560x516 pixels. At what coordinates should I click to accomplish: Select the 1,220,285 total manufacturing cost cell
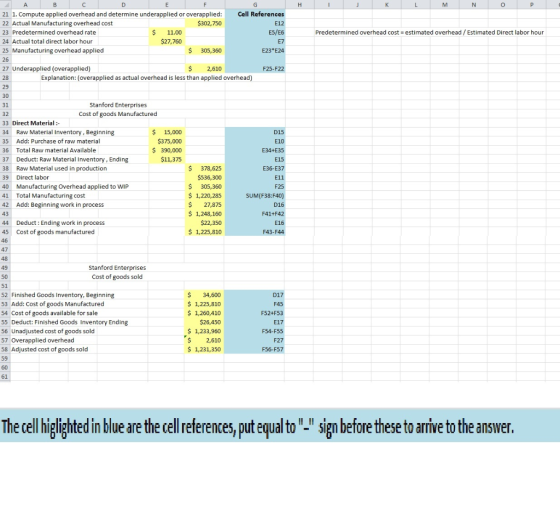point(205,196)
